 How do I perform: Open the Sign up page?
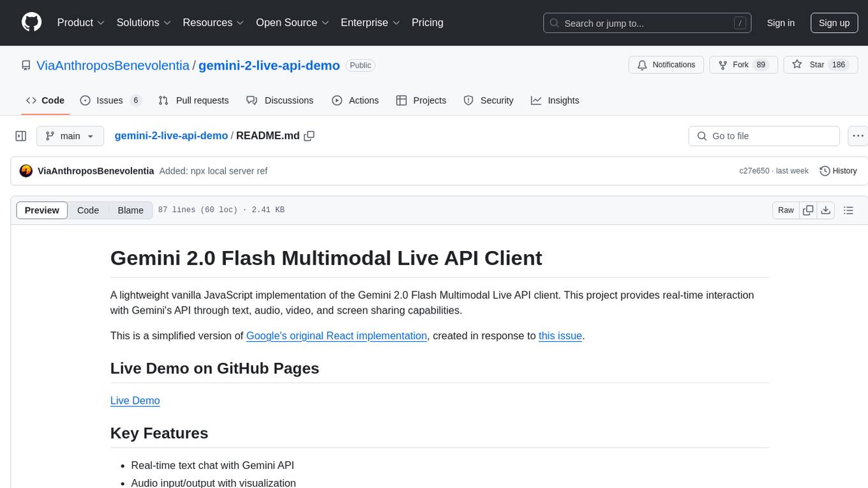(x=834, y=23)
